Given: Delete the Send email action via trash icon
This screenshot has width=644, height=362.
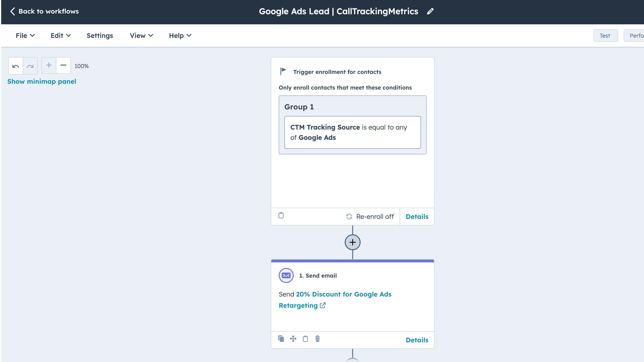Looking at the screenshot, I should [x=317, y=339].
